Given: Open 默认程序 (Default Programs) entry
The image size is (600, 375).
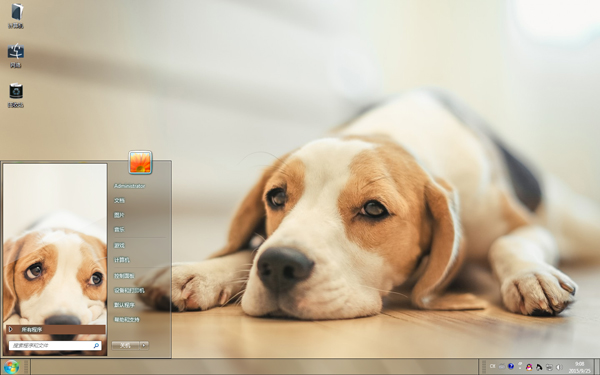Looking at the screenshot, I should [x=124, y=305].
